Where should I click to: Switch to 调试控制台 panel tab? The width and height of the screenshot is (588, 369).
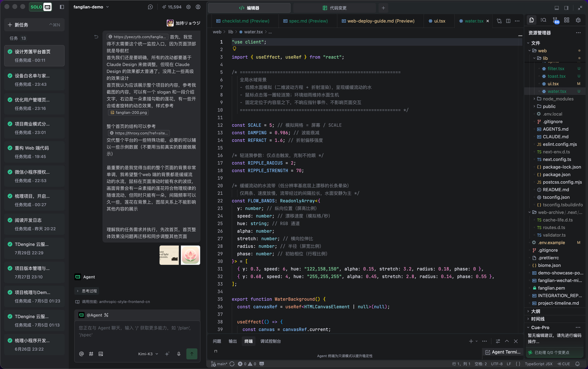click(270, 341)
